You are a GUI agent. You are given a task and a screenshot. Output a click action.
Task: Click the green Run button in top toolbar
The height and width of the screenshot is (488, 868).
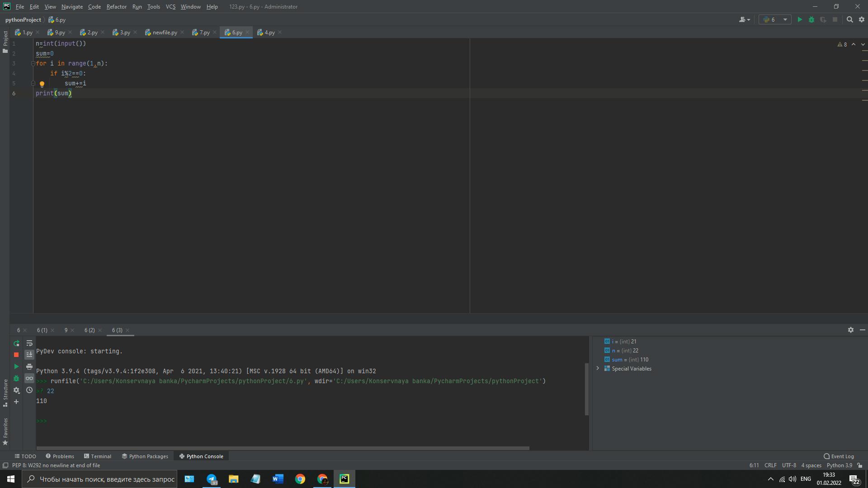pyautogui.click(x=800, y=19)
